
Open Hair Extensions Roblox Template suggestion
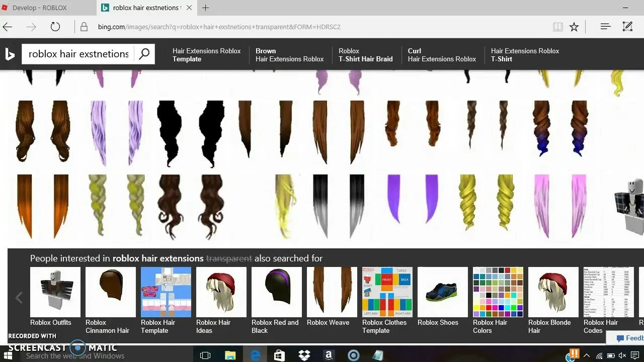click(206, 55)
